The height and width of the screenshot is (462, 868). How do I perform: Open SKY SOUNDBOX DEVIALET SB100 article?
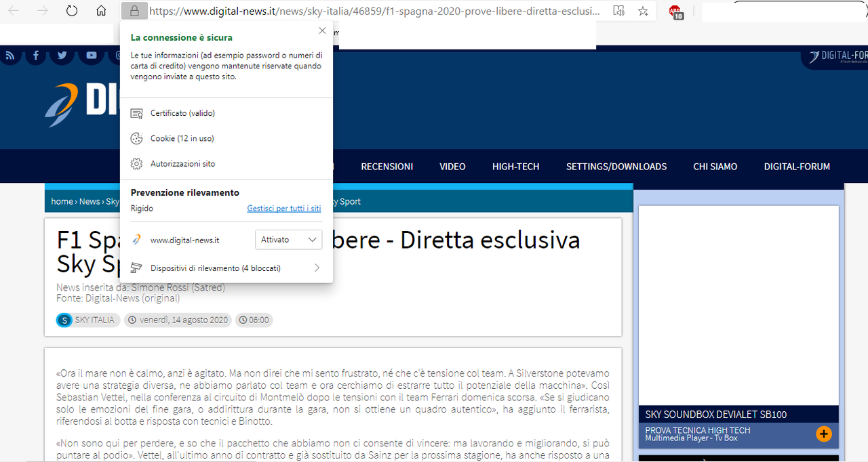[716, 415]
